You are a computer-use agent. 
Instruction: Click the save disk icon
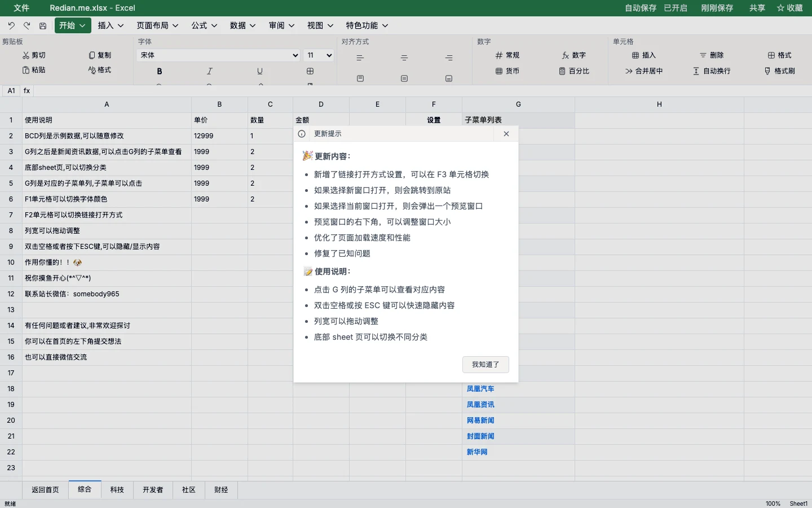43,25
